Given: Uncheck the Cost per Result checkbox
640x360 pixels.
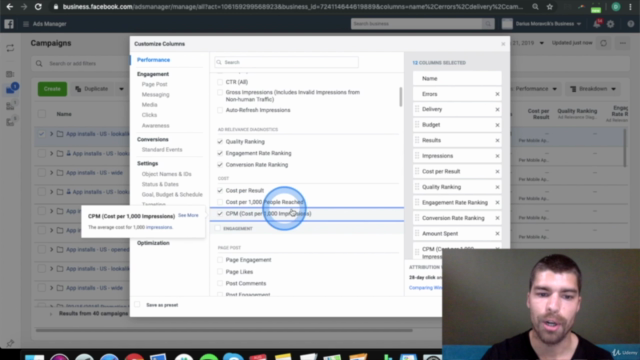Looking at the screenshot, I should coord(220,191).
